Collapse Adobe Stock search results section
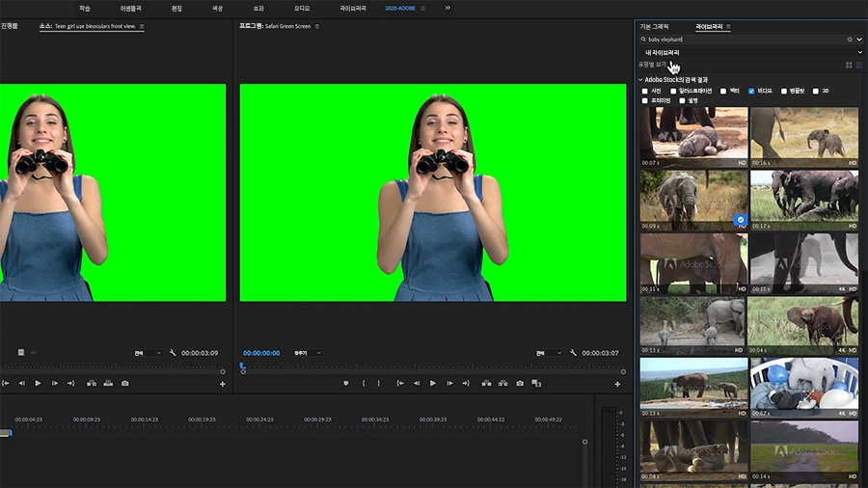The height and width of the screenshot is (488, 868). (x=640, y=79)
